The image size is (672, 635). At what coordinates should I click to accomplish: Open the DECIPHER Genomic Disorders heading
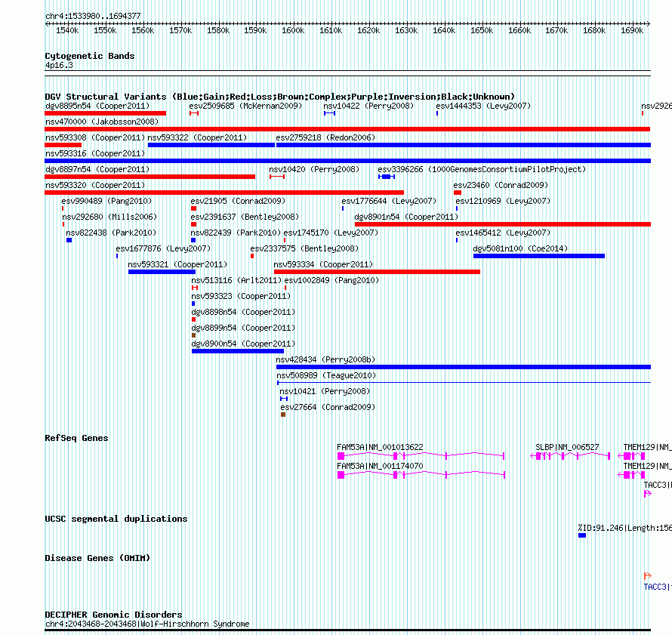click(113, 615)
